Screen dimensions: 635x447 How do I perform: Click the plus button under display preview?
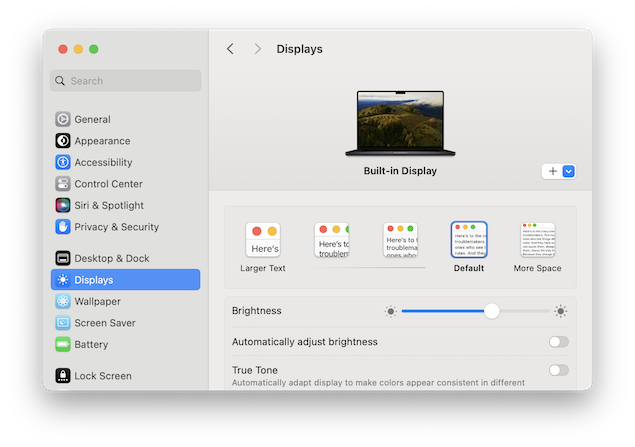(552, 171)
